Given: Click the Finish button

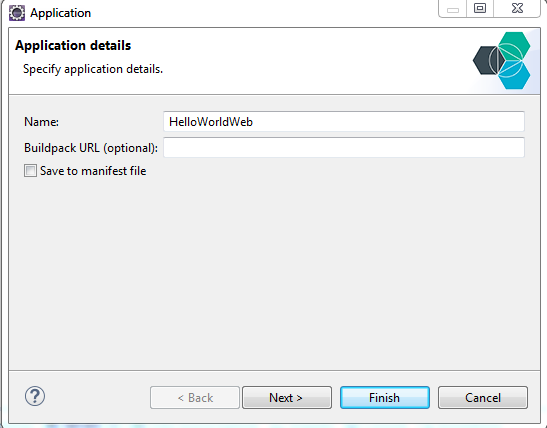Looking at the screenshot, I should (385, 397).
